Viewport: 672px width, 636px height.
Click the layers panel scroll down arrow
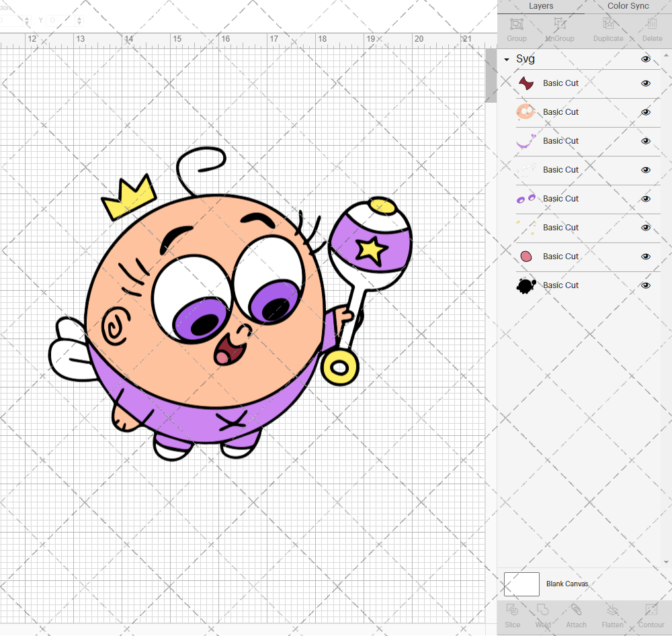(x=666, y=562)
